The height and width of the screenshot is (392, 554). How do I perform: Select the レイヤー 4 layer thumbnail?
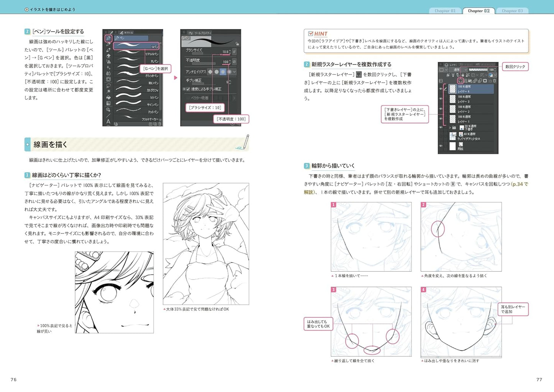[452, 88]
